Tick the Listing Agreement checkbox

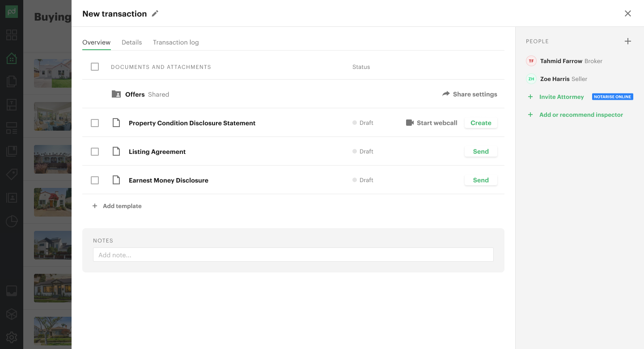point(95,152)
